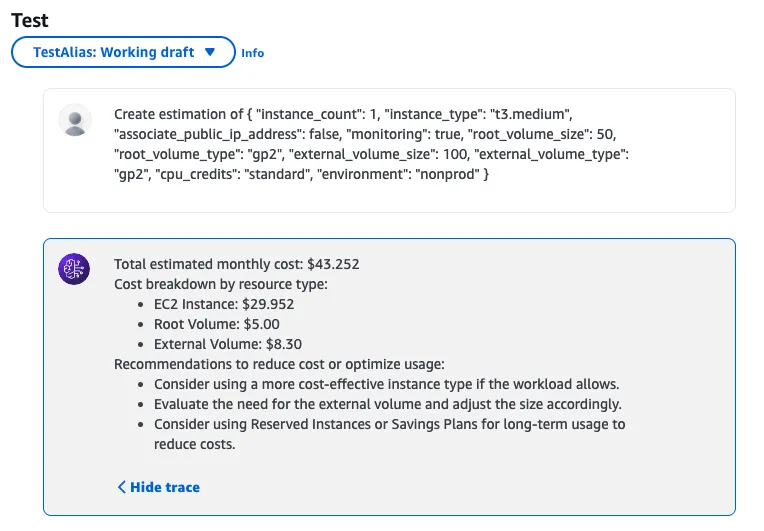
Task: Click the Evaluate external volume recommendation
Action: tap(388, 404)
